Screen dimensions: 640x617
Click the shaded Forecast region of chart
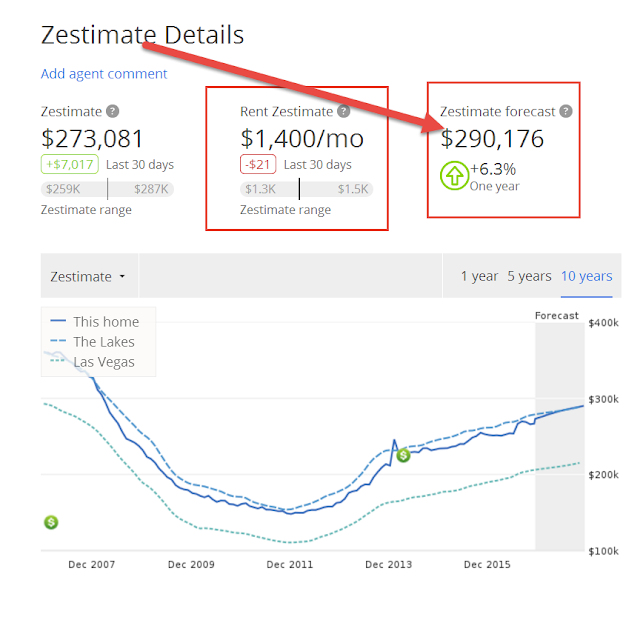[x=560, y=437]
